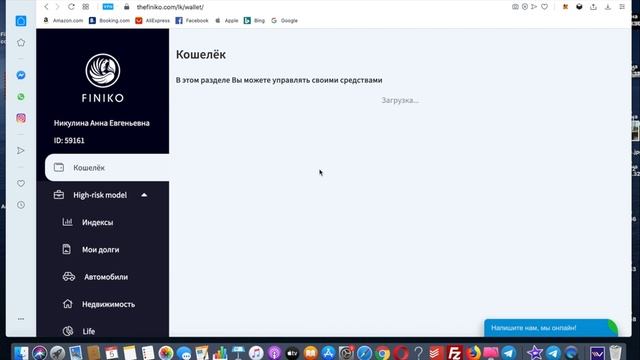640x360 pixels.
Task: Click the browser forward arrow
Action: point(58,7)
